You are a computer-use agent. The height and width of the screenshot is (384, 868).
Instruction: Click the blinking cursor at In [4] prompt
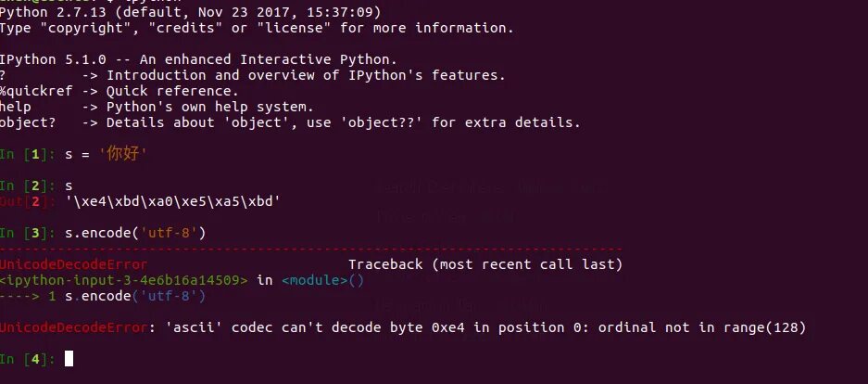69,359
